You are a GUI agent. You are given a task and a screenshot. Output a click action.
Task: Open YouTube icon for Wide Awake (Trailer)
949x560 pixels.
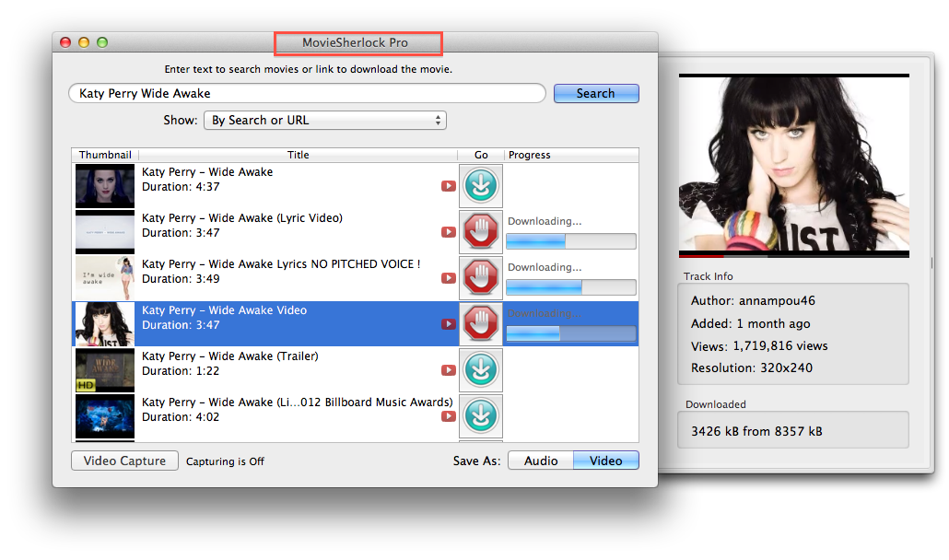pyautogui.click(x=449, y=370)
